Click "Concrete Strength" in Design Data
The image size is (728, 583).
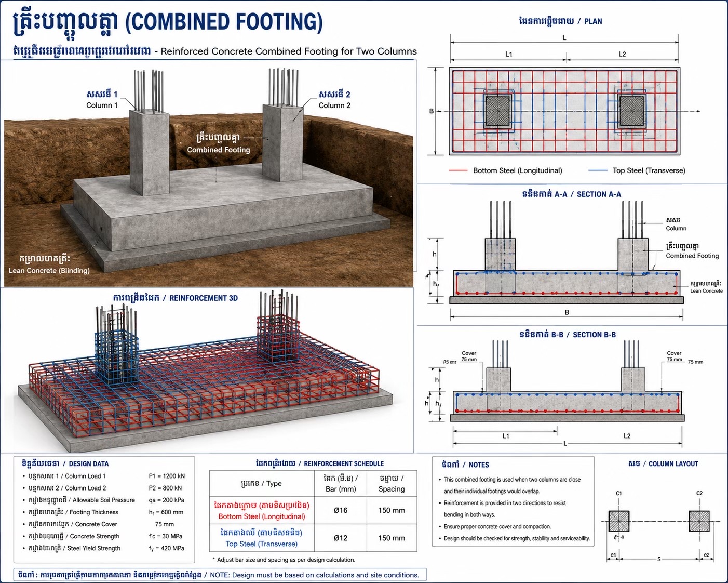coord(95,536)
